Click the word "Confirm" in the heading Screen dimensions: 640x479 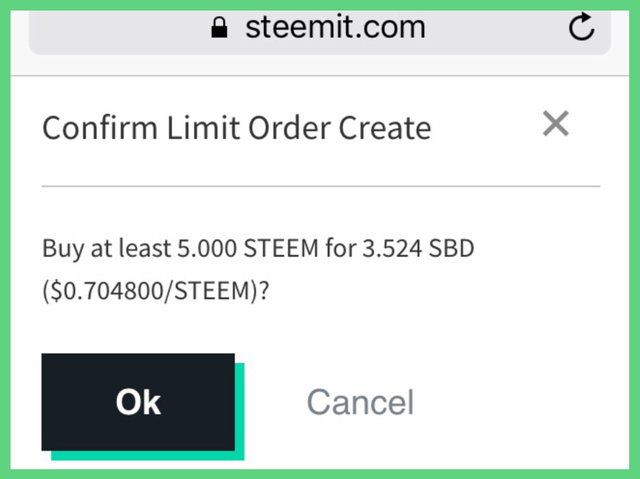point(100,128)
